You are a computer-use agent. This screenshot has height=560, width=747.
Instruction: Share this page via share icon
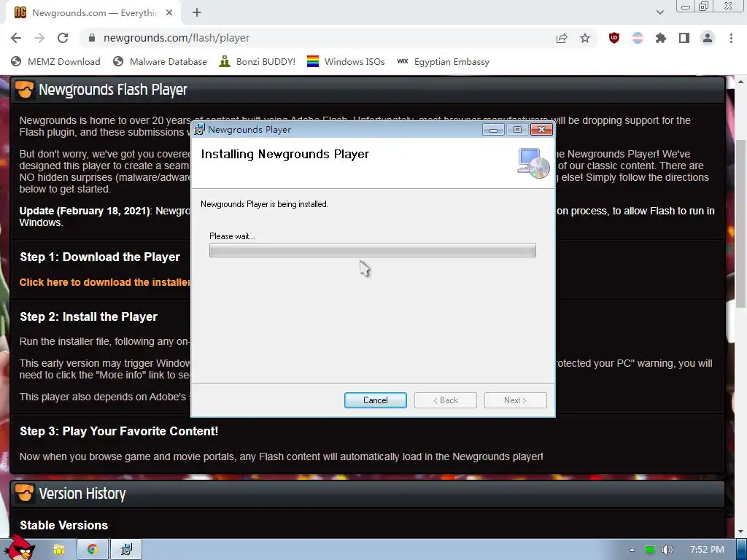click(562, 38)
